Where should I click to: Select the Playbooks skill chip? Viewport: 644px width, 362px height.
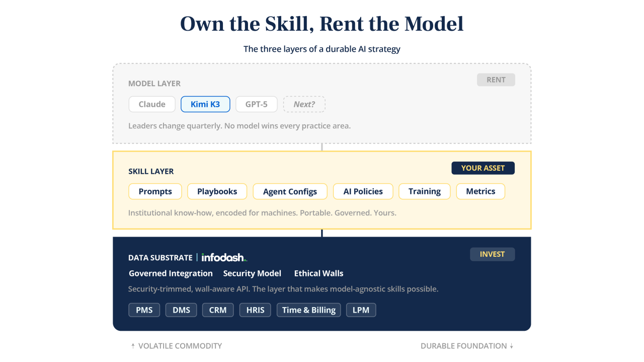(217, 191)
